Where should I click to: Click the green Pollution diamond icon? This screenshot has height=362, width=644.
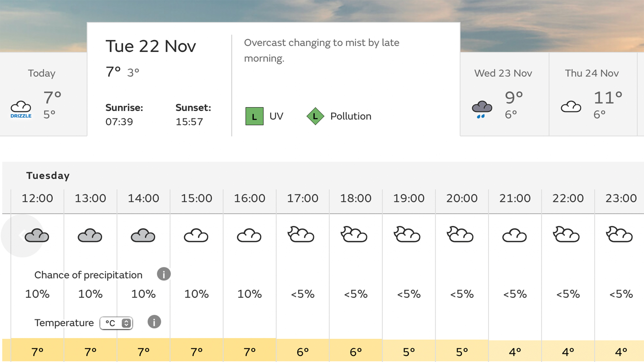tap(315, 116)
